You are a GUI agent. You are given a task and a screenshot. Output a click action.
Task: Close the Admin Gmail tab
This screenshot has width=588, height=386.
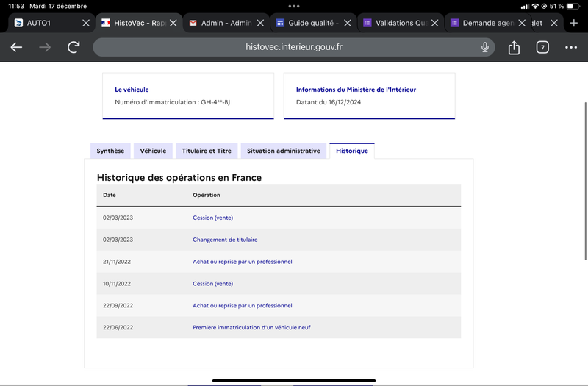click(260, 23)
